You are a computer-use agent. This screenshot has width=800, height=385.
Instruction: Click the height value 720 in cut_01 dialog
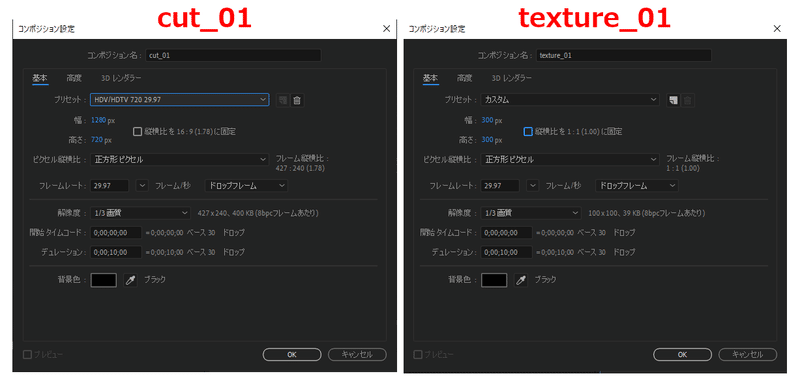[96, 139]
